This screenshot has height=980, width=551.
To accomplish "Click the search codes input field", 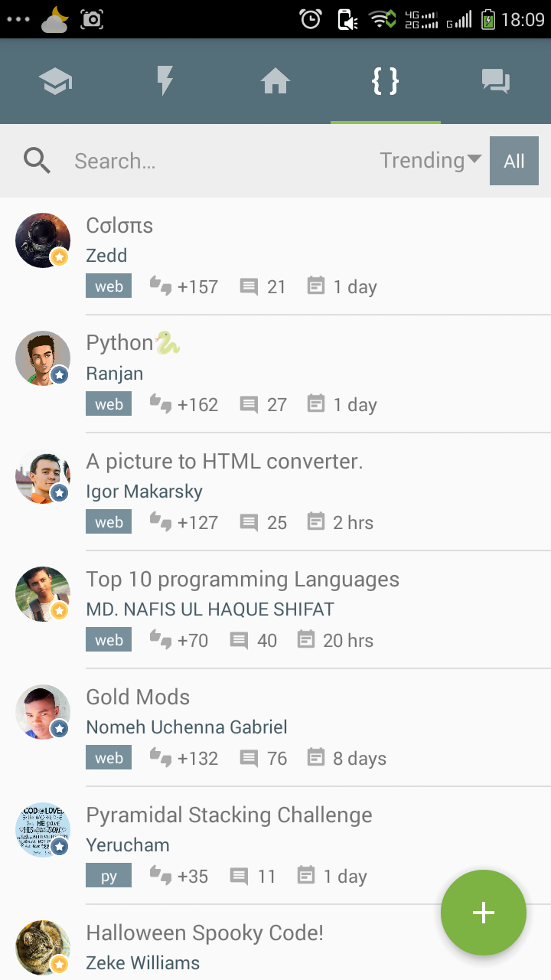I will point(214,161).
